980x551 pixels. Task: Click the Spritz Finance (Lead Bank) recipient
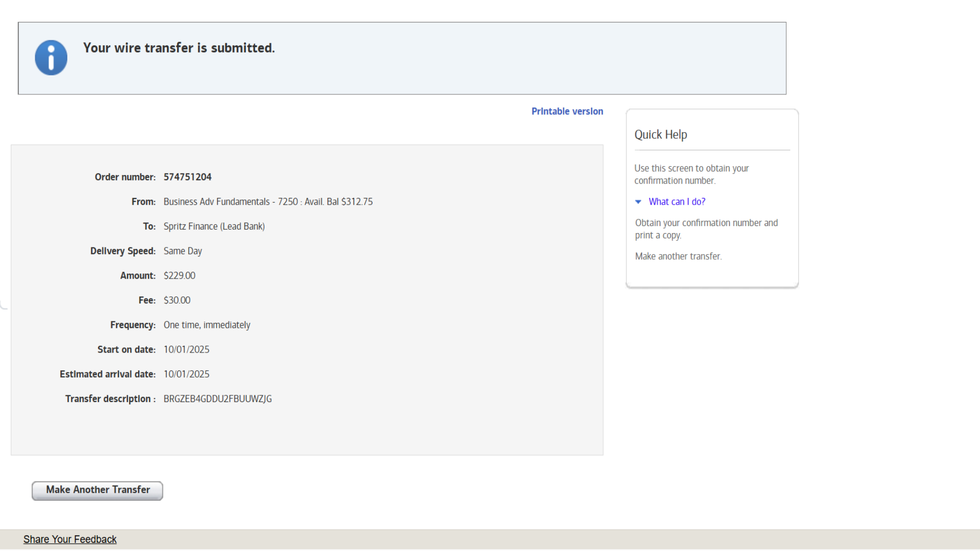coord(214,227)
